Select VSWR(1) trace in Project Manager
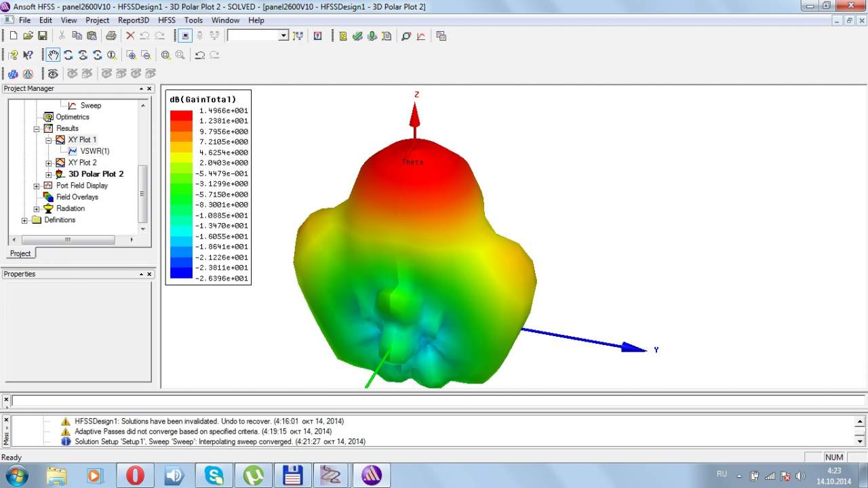868x488 pixels. click(94, 151)
